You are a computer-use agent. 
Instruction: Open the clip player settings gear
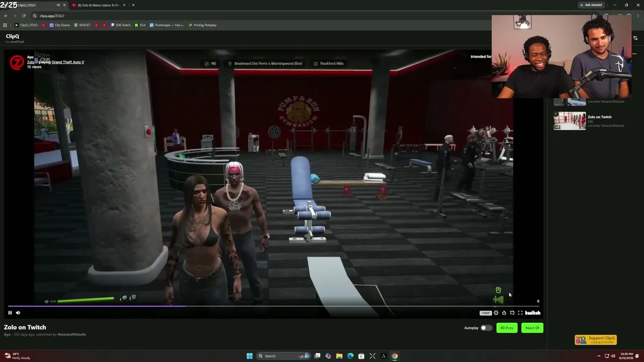point(496,313)
